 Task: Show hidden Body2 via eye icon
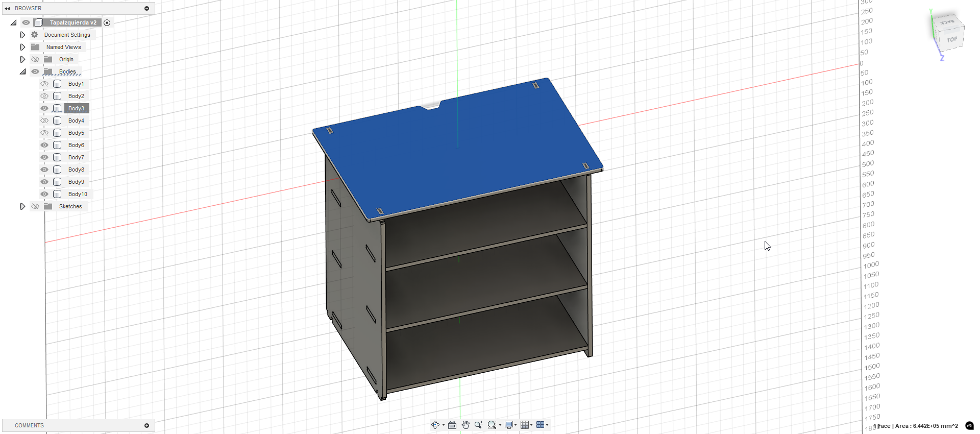[x=44, y=96]
